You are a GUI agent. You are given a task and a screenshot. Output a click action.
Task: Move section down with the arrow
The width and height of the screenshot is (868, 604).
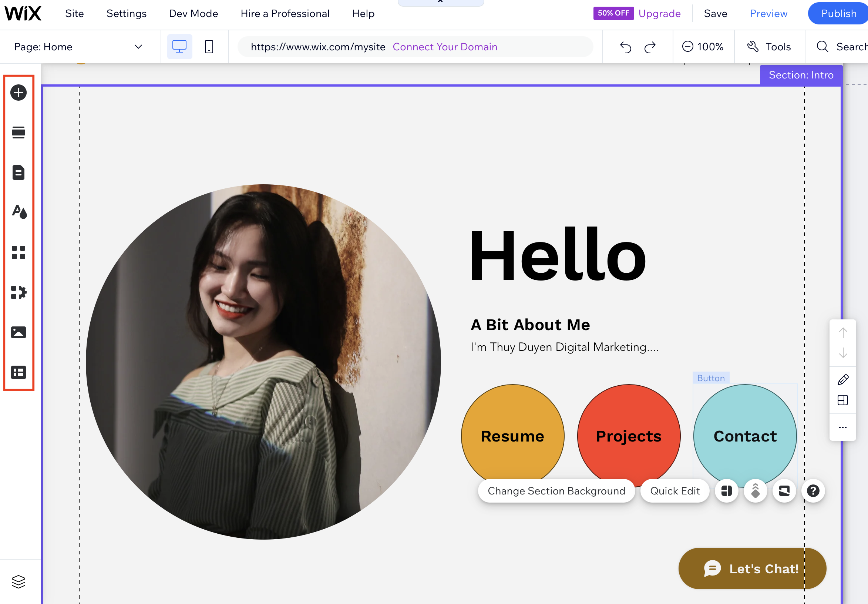(x=843, y=353)
